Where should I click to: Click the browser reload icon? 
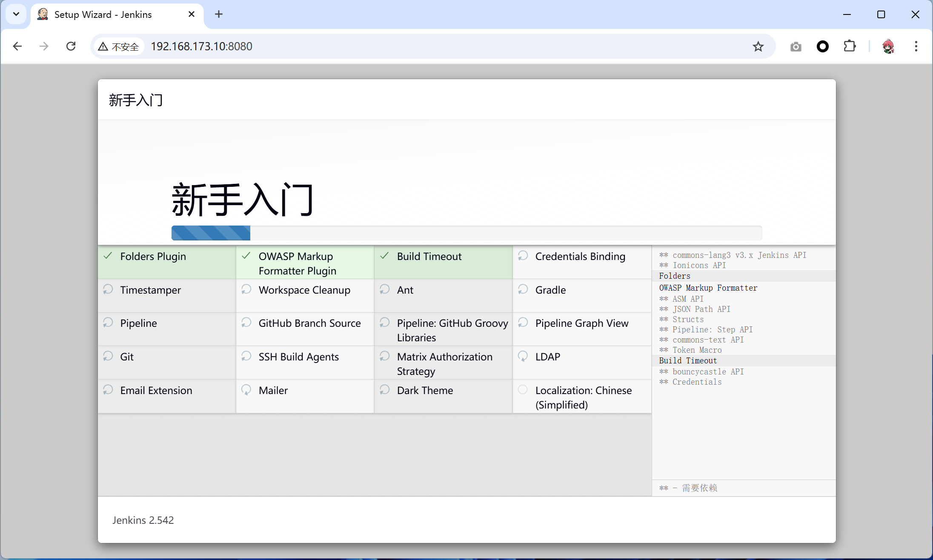coord(71,46)
